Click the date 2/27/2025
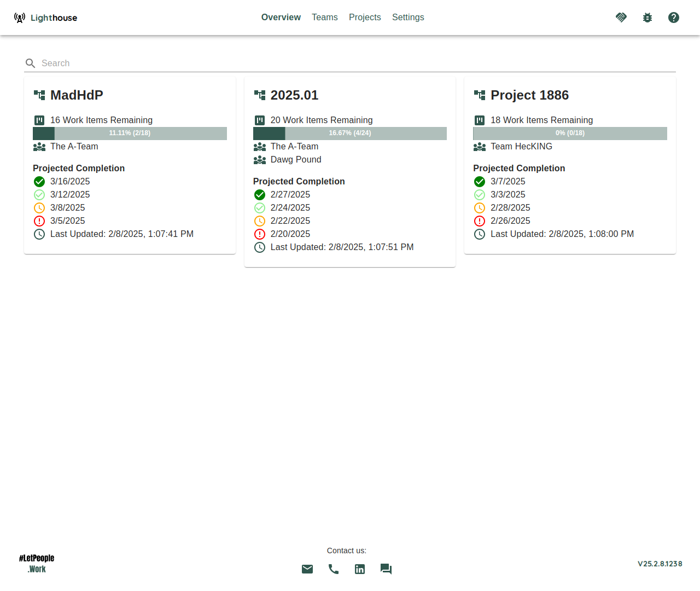 pyautogui.click(x=290, y=195)
